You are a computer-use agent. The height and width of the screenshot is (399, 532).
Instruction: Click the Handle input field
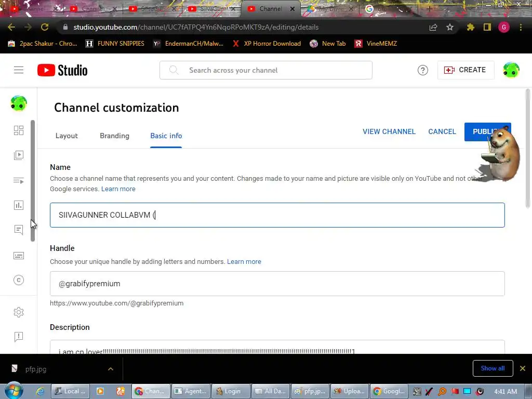click(277, 284)
